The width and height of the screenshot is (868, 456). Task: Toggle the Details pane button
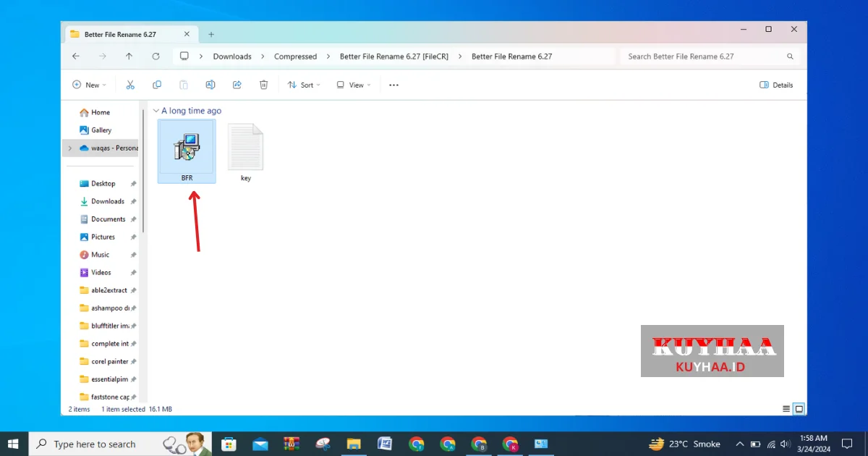coord(776,85)
